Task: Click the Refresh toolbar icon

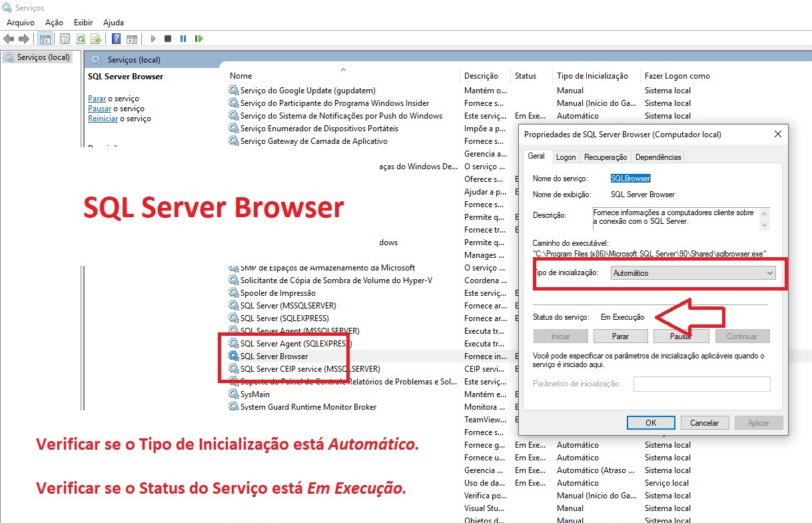Action: tap(81, 39)
